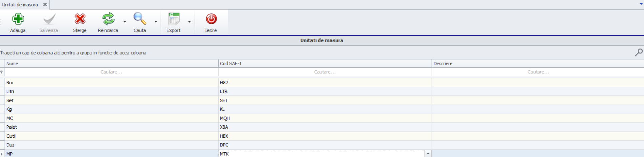Click the Descriere column header
644x157 pixels.
[x=538, y=64]
